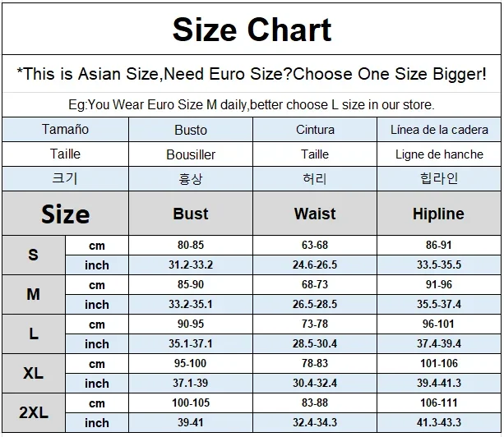Click the 80-85 bust cell
This screenshot has width=504, height=437.
pyautogui.click(x=191, y=246)
